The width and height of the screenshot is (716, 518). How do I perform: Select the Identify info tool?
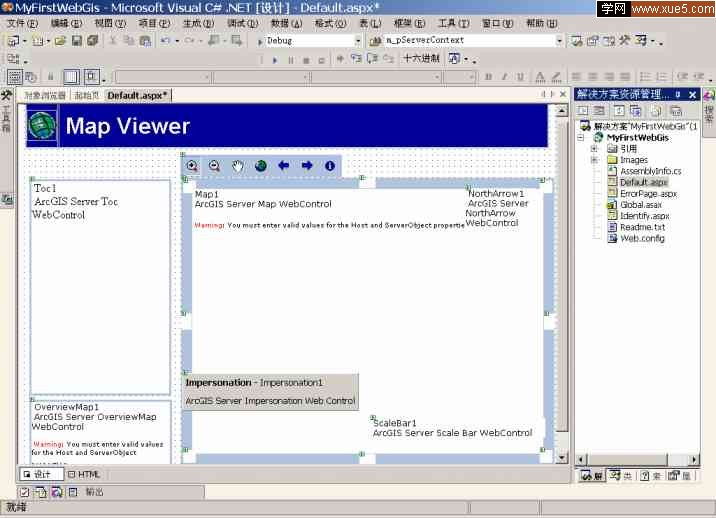tap(330, 166)
